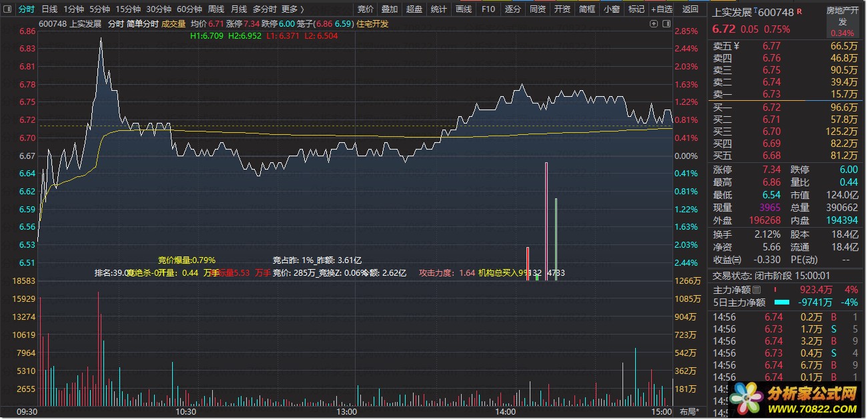Click the 10:30 time axis label

(187, 412)
